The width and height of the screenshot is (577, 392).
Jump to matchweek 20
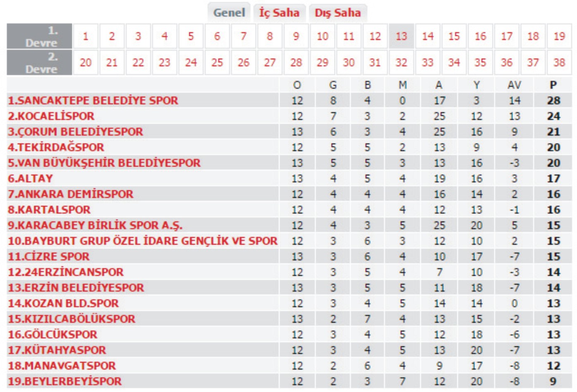point(86,62)
